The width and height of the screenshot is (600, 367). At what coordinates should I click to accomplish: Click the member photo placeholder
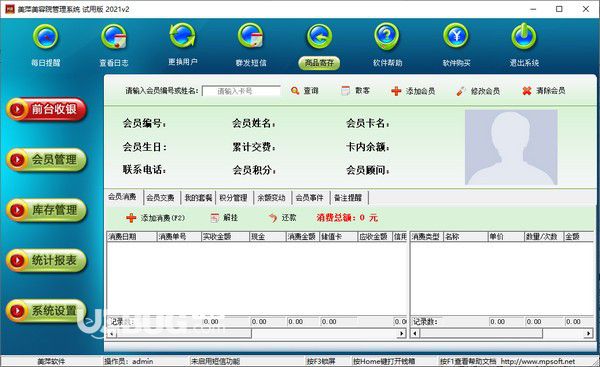(511, 147)
